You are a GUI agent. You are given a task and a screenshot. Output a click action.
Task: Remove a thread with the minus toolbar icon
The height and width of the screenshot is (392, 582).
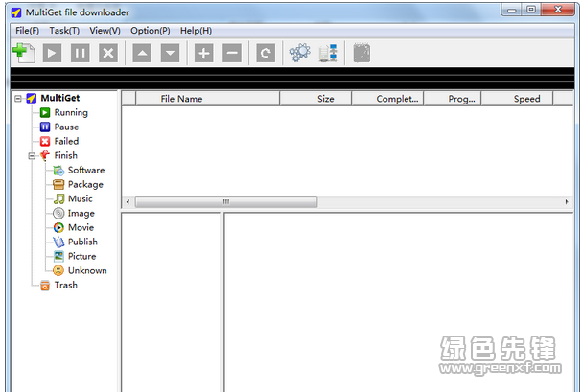pos(232,53)
